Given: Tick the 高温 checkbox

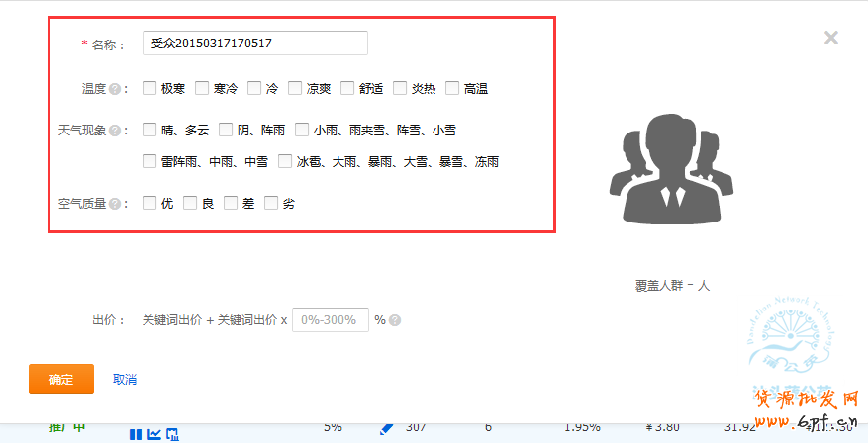Looking at the screenshot, I should coord(452,88).
